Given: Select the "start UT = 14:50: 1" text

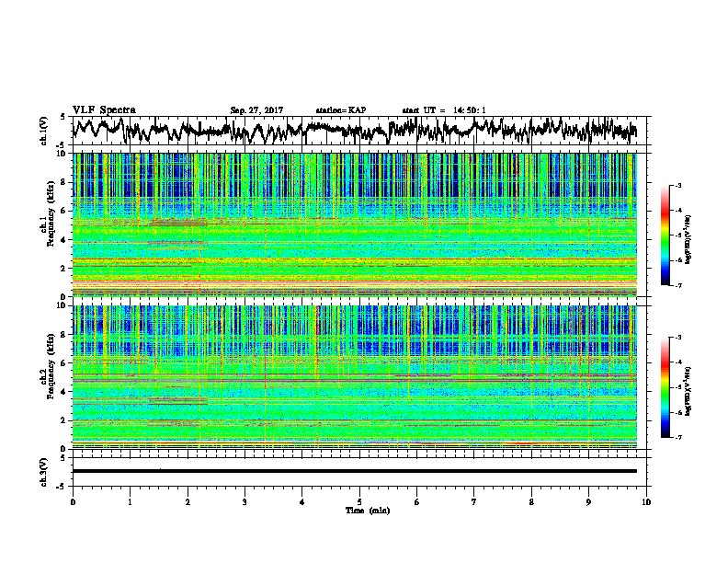Looking at the screenshot, I should click(x=444, y=110).
